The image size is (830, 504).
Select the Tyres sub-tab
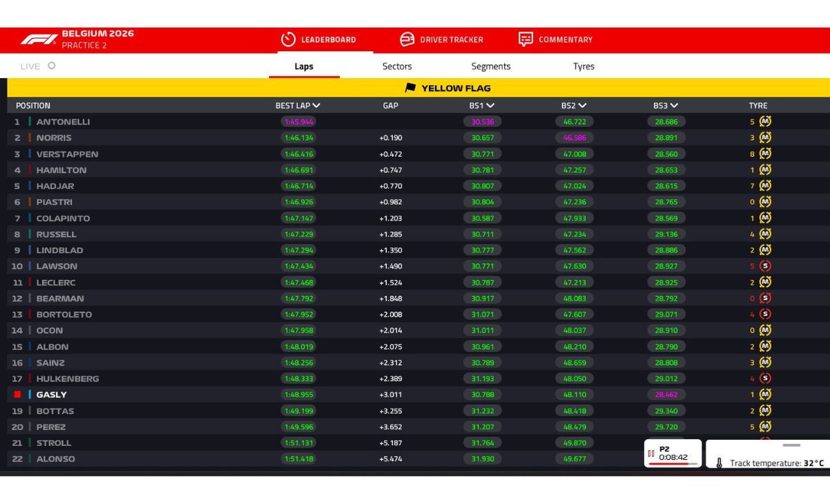tap(584, 66)
